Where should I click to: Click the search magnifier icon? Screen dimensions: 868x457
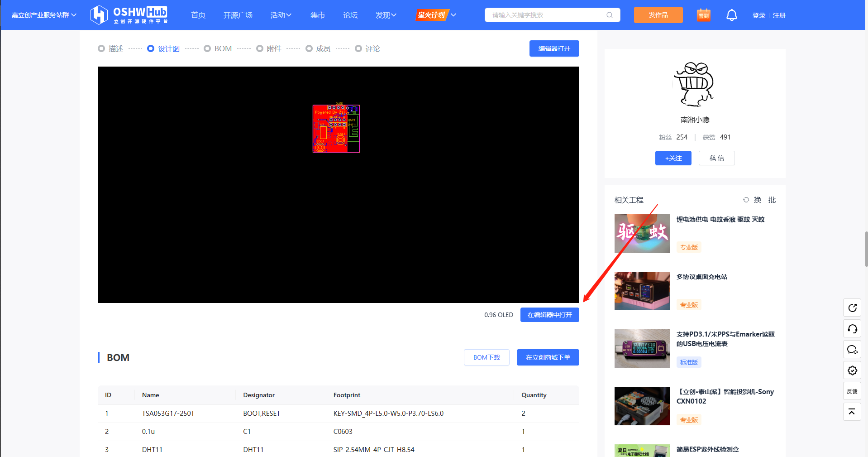point(610,15)
